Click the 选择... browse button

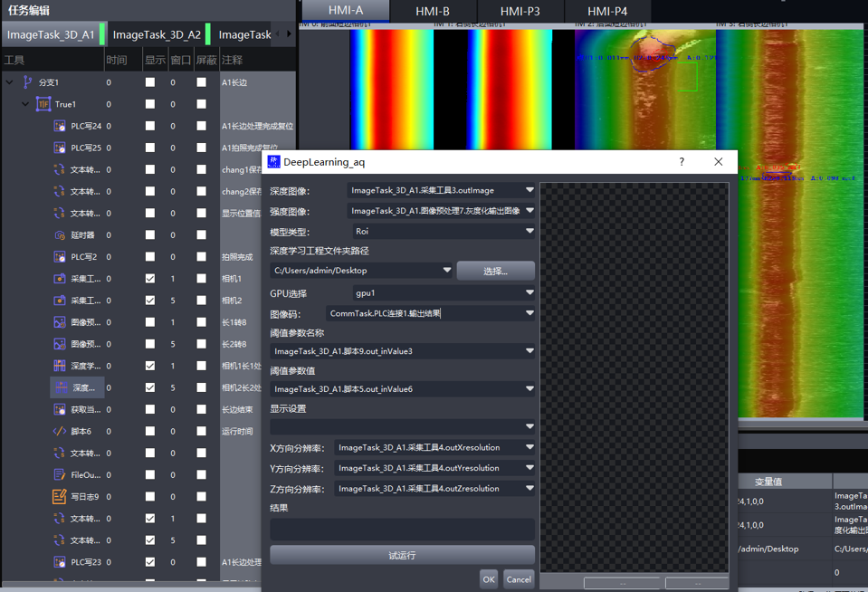click(x=495, y=271)
